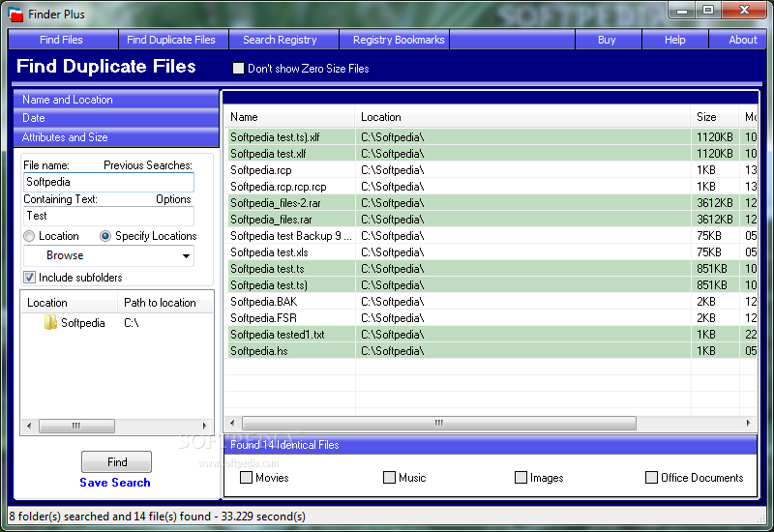Sort results by Name column
Screen dimensions: 774x532
coord(289,117)
